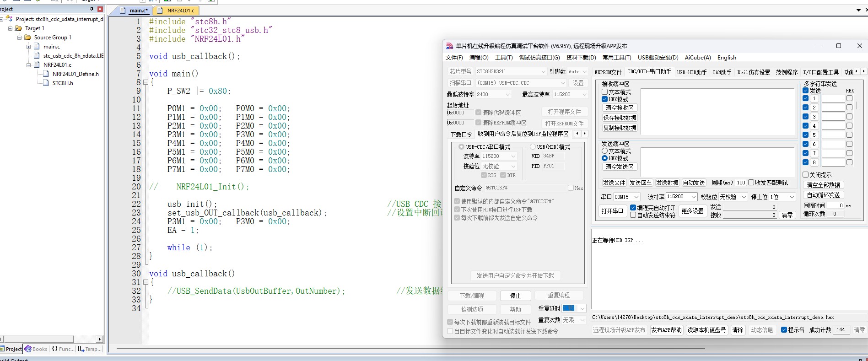Toggle 提示音 checkbox
Image resolution: width=868 pixels, height=361 pixels.
click(x=784, y=330)
